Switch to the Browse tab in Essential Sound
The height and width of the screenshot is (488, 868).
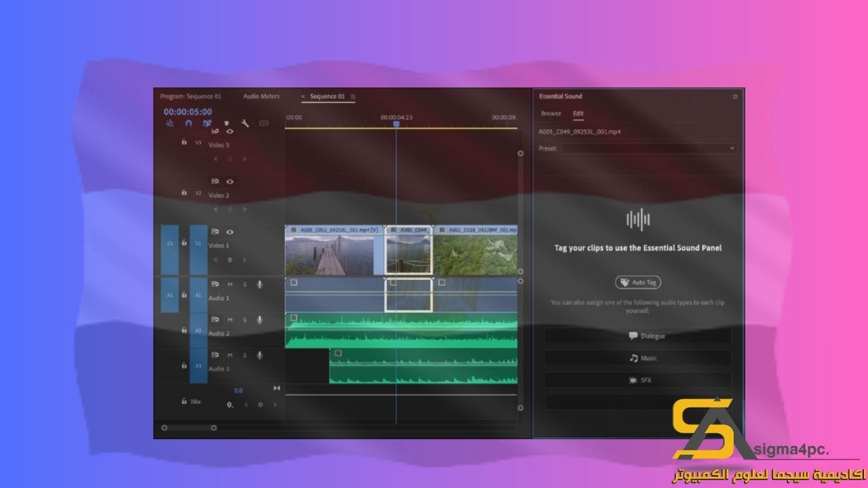551,113
